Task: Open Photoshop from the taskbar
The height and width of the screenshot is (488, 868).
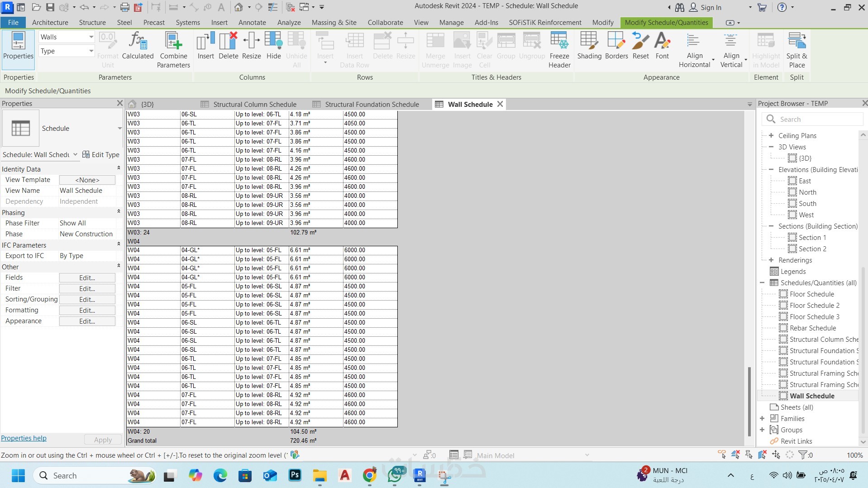Action: point(295,475)
